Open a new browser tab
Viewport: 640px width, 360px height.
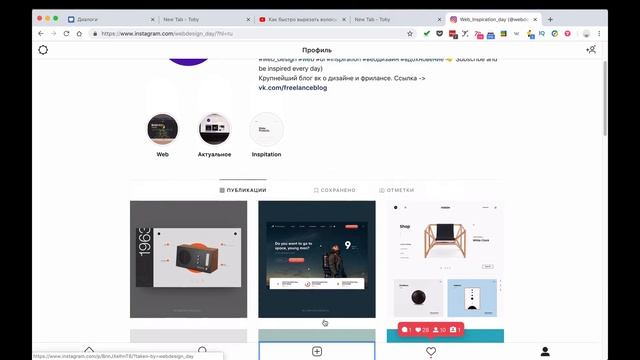550,19
